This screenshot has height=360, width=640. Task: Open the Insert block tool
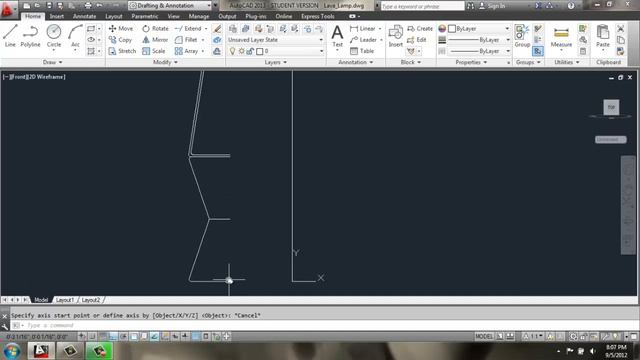point(396,36)
